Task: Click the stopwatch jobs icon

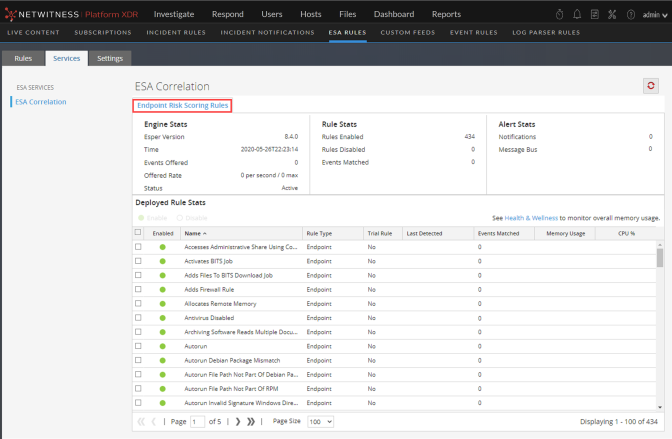Action: (x=560, y=14)
